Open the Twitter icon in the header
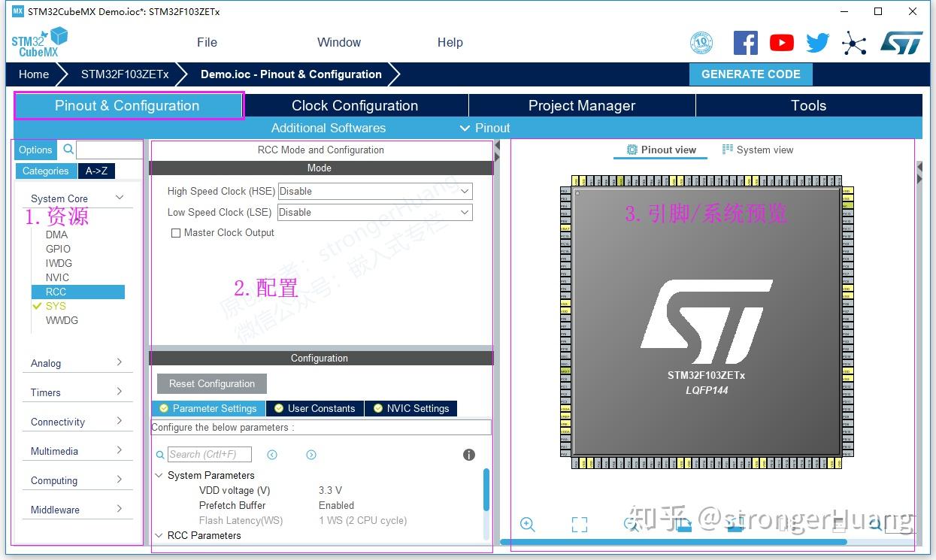Viewport: 936px width, 560px height. [x=816, y=43]
